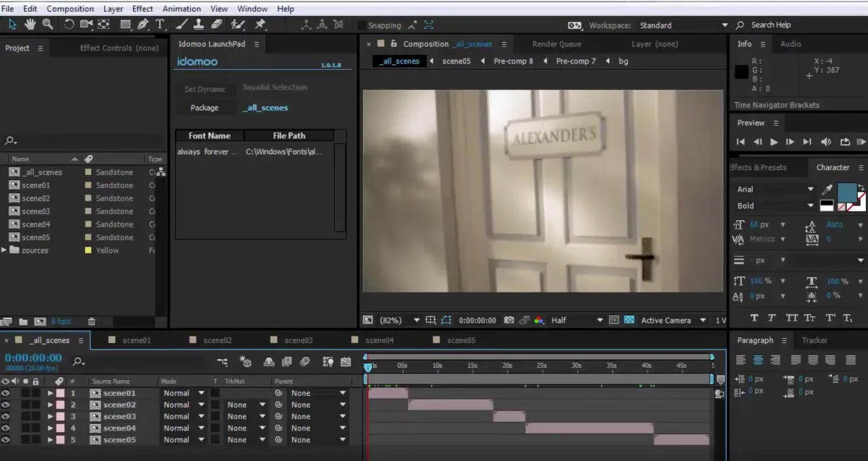Viewport: 868px width, 461px height.
Task: Open the Animation menu
Action: (181, 9)
